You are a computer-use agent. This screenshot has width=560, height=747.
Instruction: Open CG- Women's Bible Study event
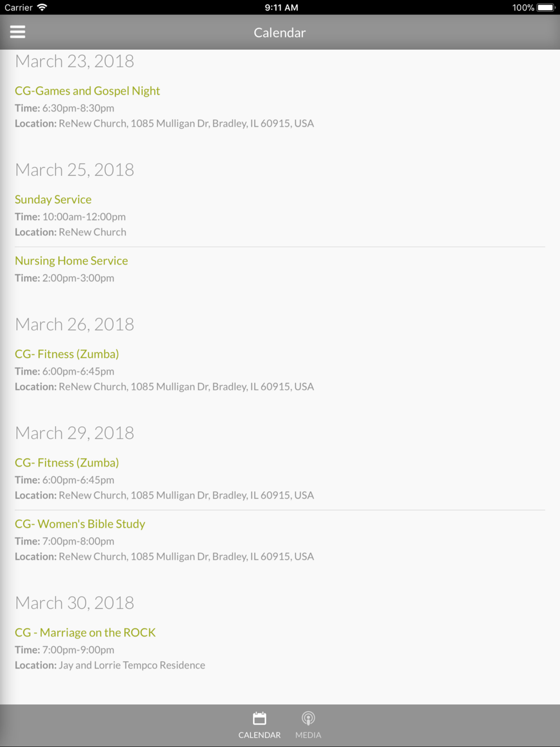[x=80, y=524]
